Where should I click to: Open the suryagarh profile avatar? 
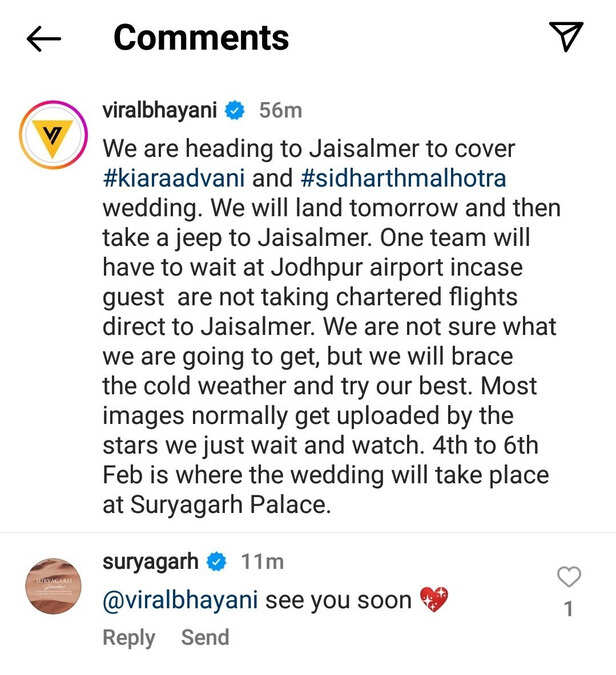pos(53,585)
